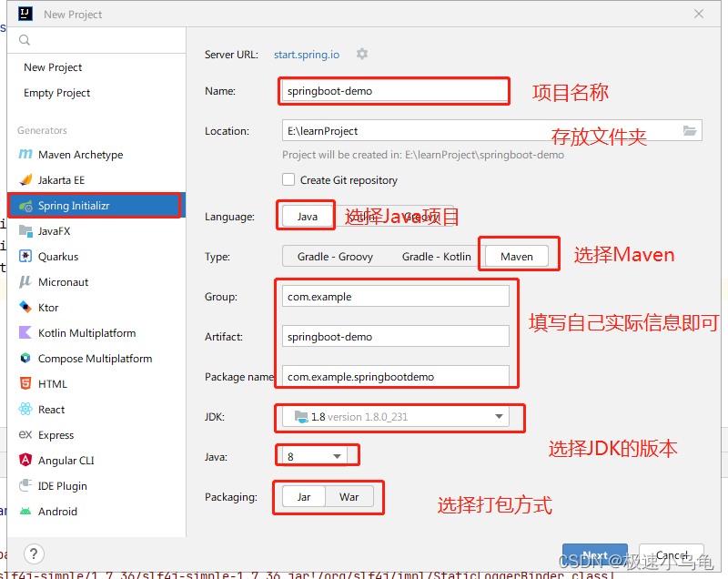Click the Compose Multiplatform icon

25,358
